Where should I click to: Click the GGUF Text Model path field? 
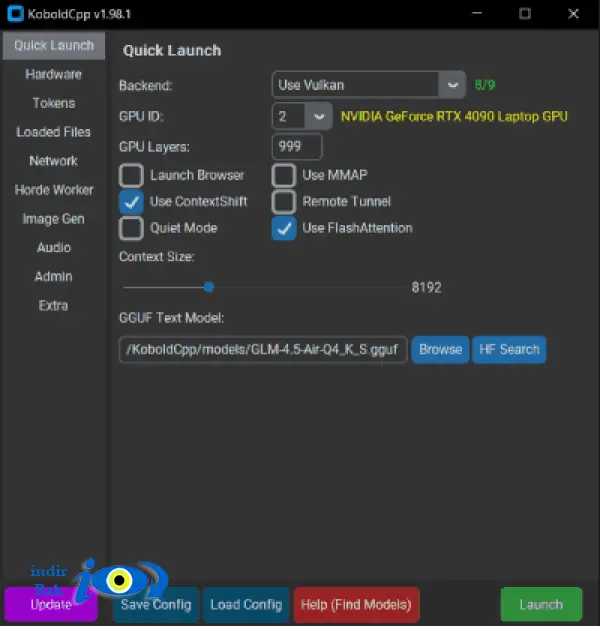click(263, 350)
